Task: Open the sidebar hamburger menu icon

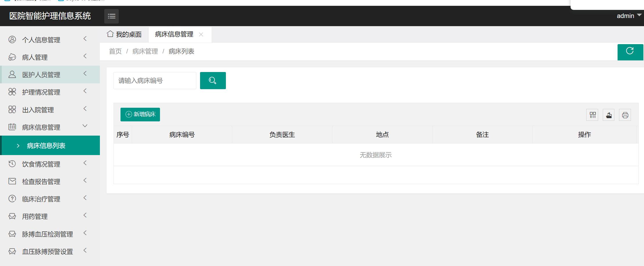Action: [x=111, y=16]
